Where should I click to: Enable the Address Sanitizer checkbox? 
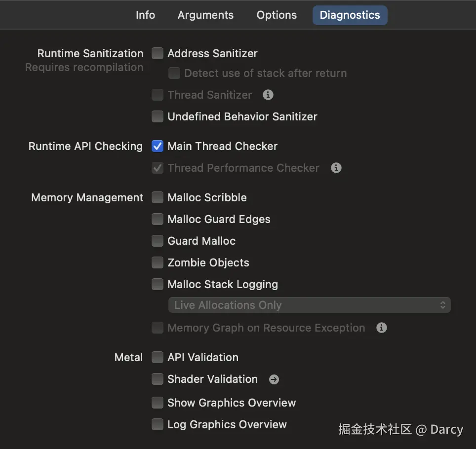pos(158,53)
